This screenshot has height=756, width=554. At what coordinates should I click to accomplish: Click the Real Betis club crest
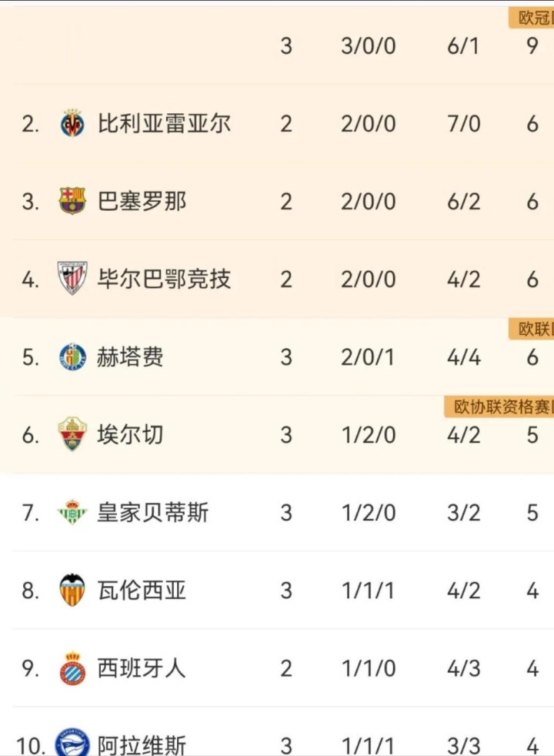pyautogui.click(x=72, y=513)
